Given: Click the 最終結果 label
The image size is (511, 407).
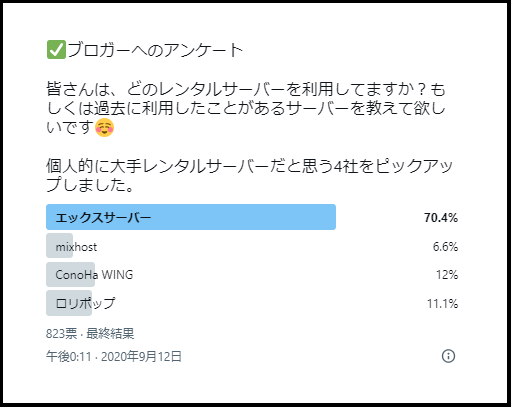Looking at the screenshot, I should pyautogui.click(x=110, y=333).
